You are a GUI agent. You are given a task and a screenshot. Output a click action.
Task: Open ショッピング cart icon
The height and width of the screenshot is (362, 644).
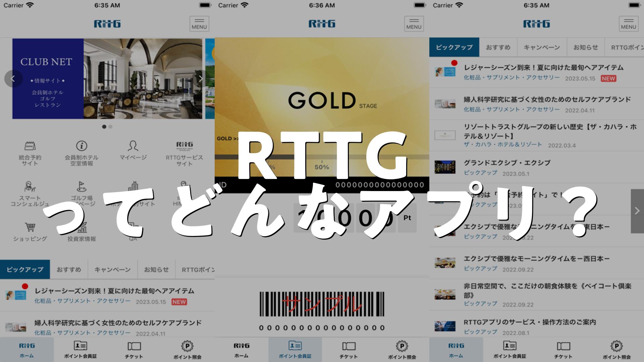tap(30, 227)
